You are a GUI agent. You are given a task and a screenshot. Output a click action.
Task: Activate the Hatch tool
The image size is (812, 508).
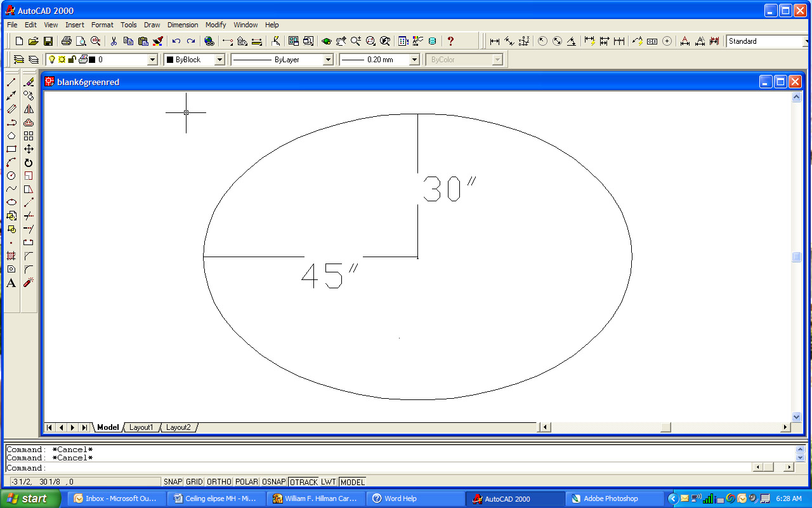[x=11, y=256]
